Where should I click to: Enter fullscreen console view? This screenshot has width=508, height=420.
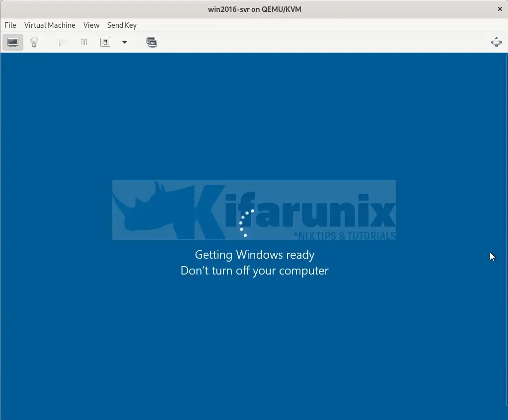click(x=496, y=42)
